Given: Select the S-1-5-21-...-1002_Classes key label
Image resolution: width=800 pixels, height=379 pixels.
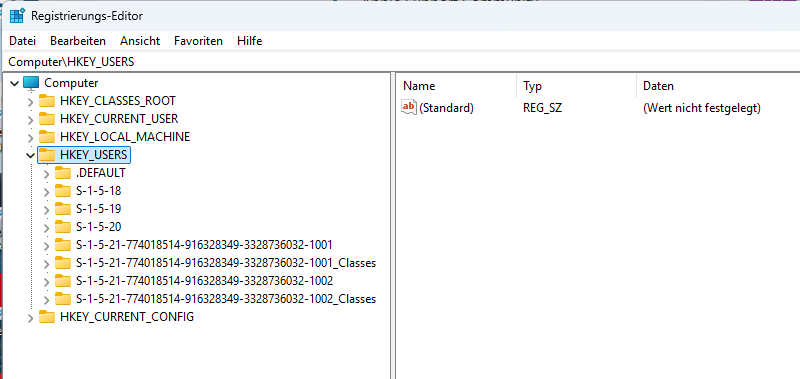Looking at the screenshot, I should (x=226, y=298).
